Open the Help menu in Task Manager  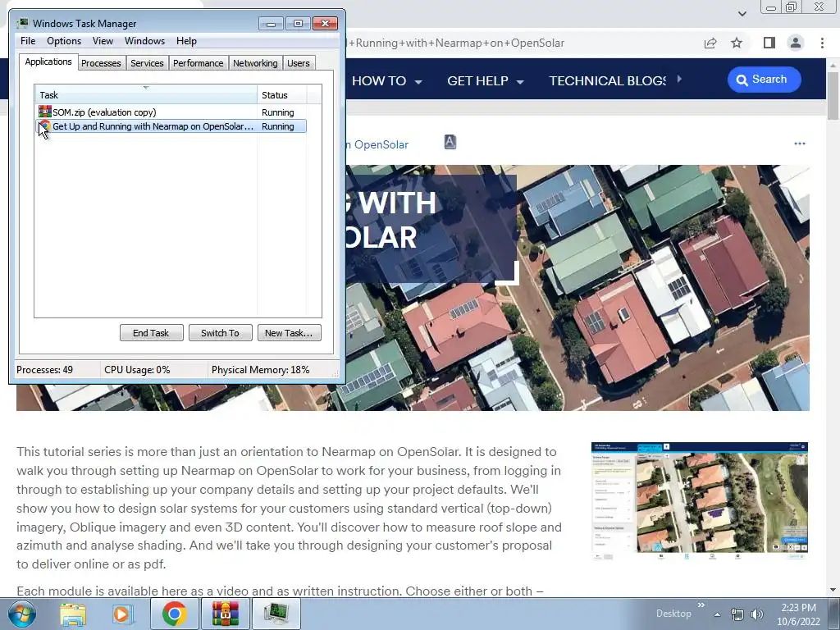(x=186, y=41)
